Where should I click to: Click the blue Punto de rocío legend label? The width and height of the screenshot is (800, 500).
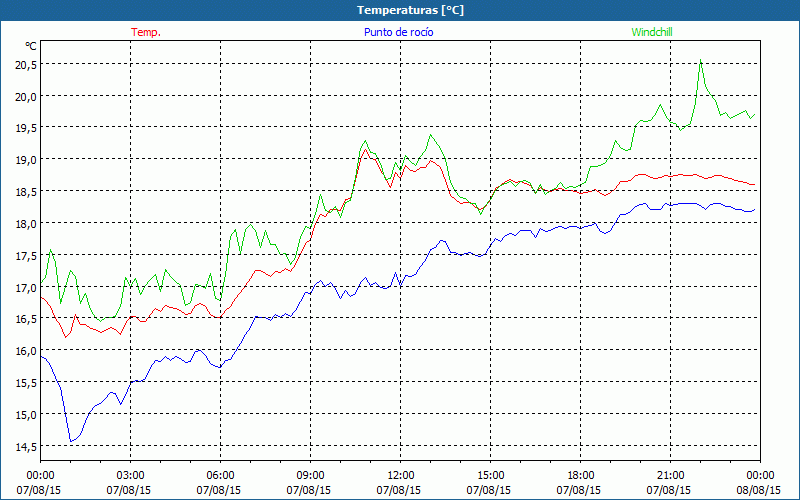click(x=398, y=32)
